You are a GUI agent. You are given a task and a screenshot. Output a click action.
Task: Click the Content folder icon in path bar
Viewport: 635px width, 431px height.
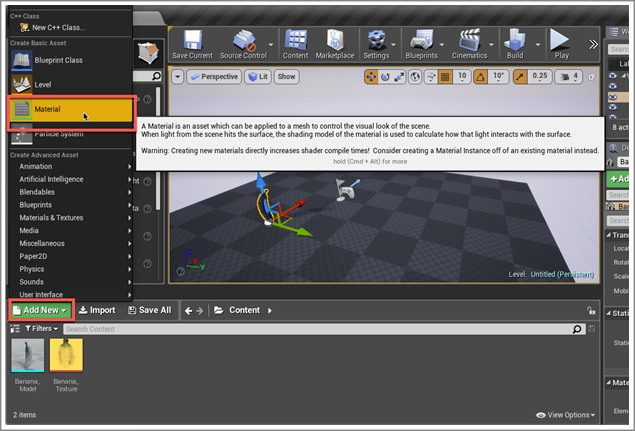click(x=219, y=310)
